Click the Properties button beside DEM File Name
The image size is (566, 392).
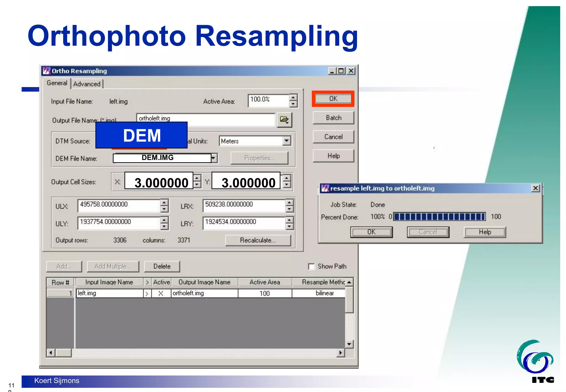point(259,158)
